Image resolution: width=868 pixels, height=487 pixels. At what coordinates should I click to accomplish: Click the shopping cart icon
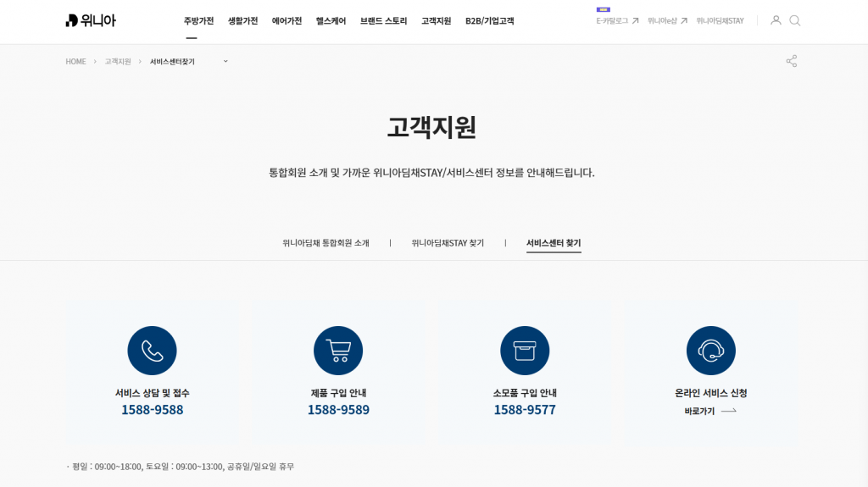click(x=338, y=351)
